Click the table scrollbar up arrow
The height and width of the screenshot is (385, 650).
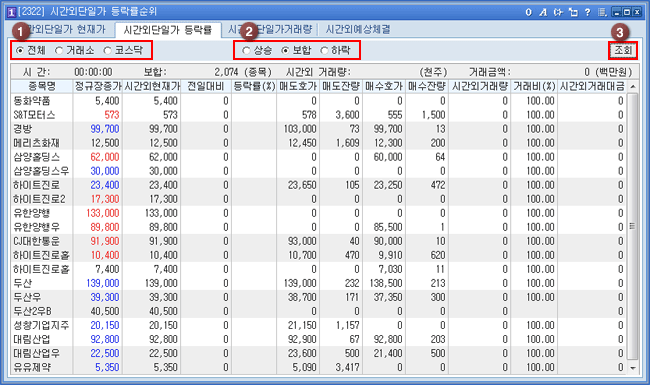633,87
